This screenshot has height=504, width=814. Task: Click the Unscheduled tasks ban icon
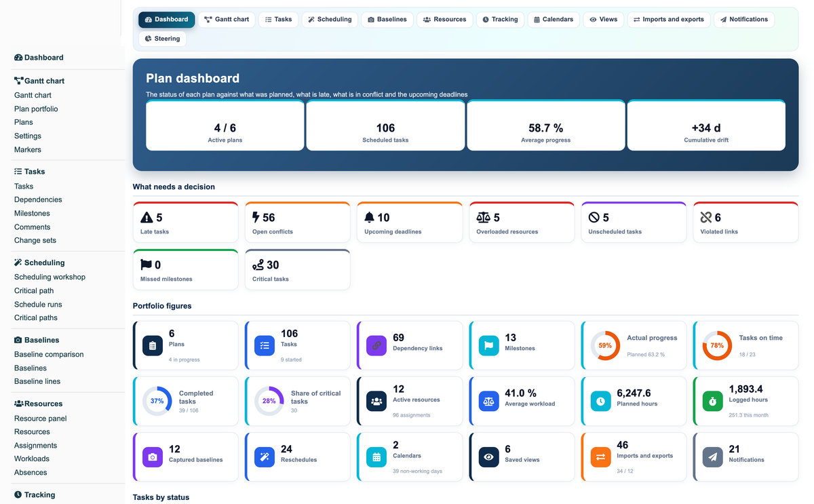click(x=594, y=218)
